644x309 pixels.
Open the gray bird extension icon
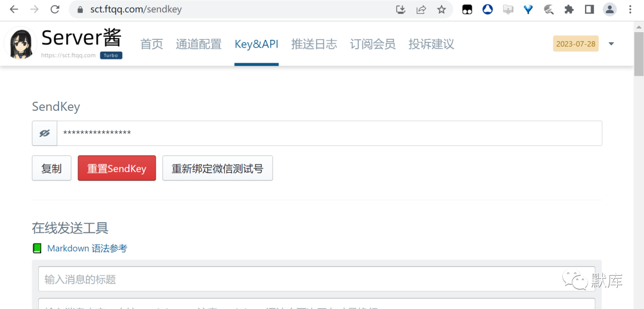click(549, 10)
